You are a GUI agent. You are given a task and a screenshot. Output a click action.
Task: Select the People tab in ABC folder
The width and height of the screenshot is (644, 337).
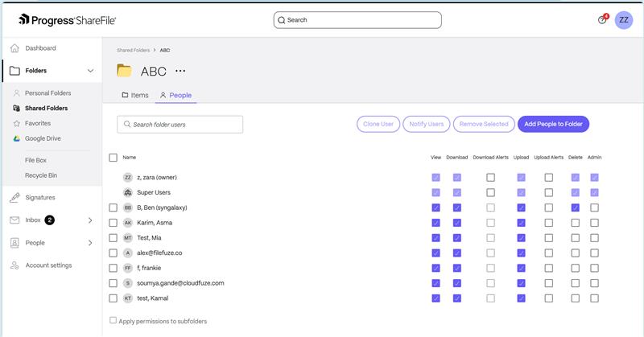coord(175,95)
